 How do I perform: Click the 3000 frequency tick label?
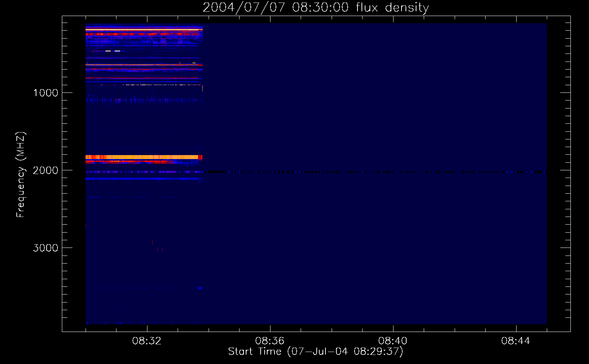click(x=46, y=248)
